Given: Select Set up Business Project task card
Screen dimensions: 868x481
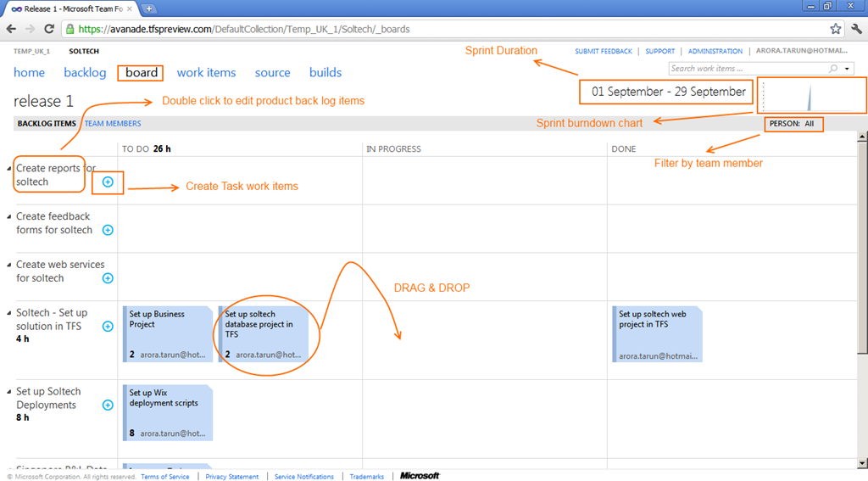Looking at the screenshot, I should (x=168, y=334).
